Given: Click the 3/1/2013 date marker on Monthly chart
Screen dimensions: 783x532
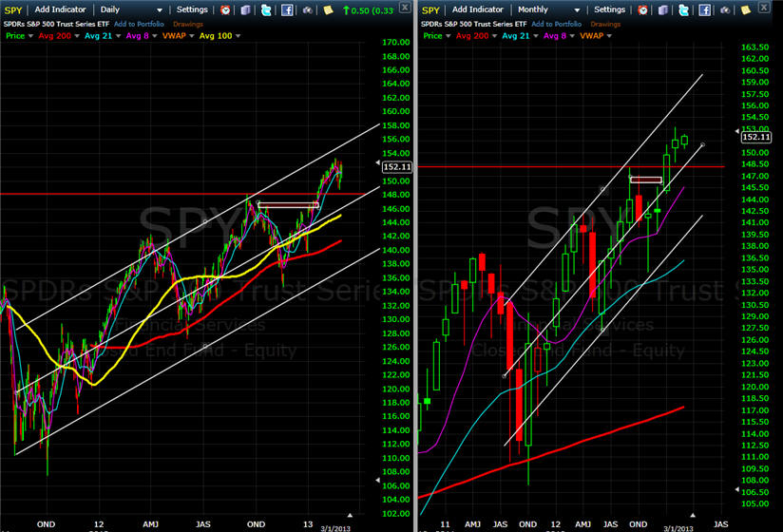Looking at the screenshot, I should click(678, 528).
